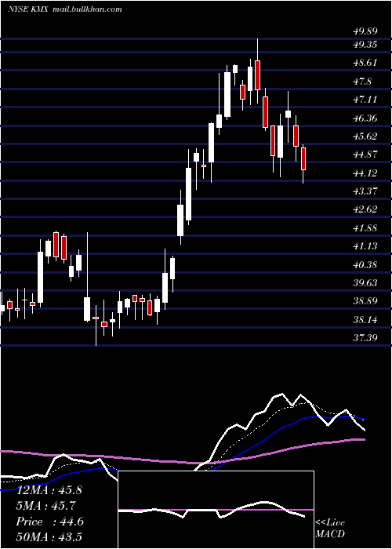Click the 49.35 price label
The width and height of the screenshot is (392, 549).
click(x=365, y=45)
